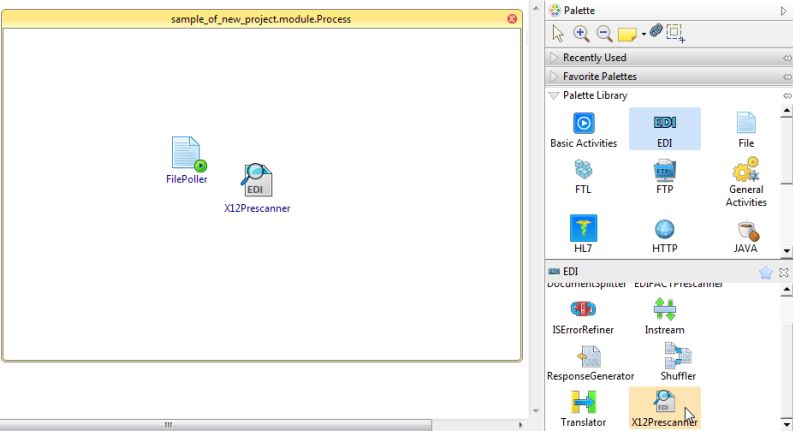Open the Basic Activities palette
Image resolution: width=793 pixels, height=431 pixels.
tap(584, 130)
